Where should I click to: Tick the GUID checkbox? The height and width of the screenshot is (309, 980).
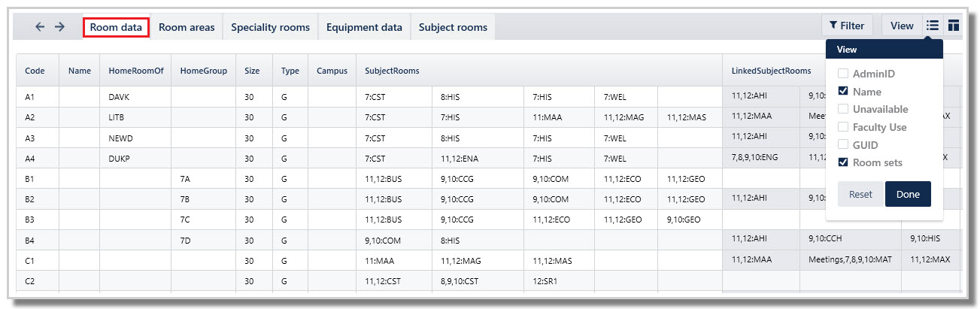click(x=844, y=145)
